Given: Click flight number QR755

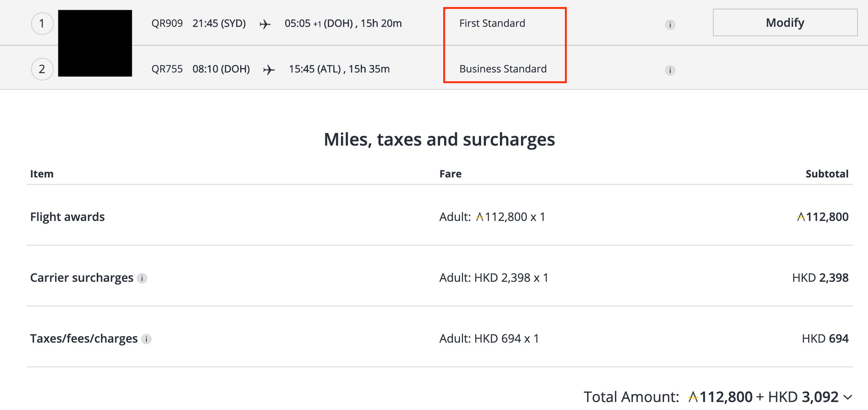Looking at the screenshot, I should point(167,69).
